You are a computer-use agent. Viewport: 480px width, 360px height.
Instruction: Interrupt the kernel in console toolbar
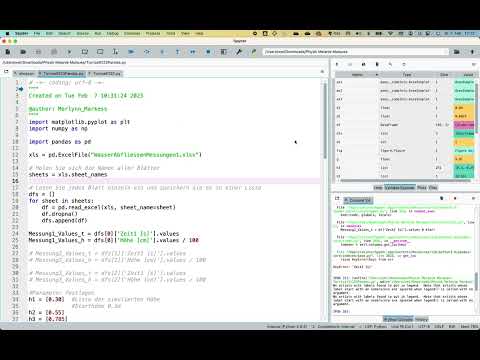point(455,198)
